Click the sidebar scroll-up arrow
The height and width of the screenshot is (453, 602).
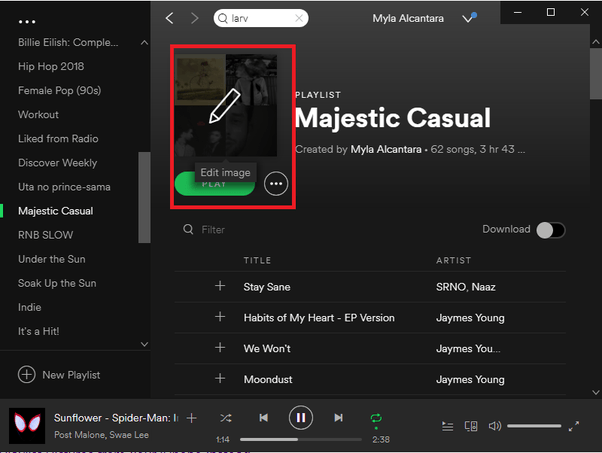point(144,43)
